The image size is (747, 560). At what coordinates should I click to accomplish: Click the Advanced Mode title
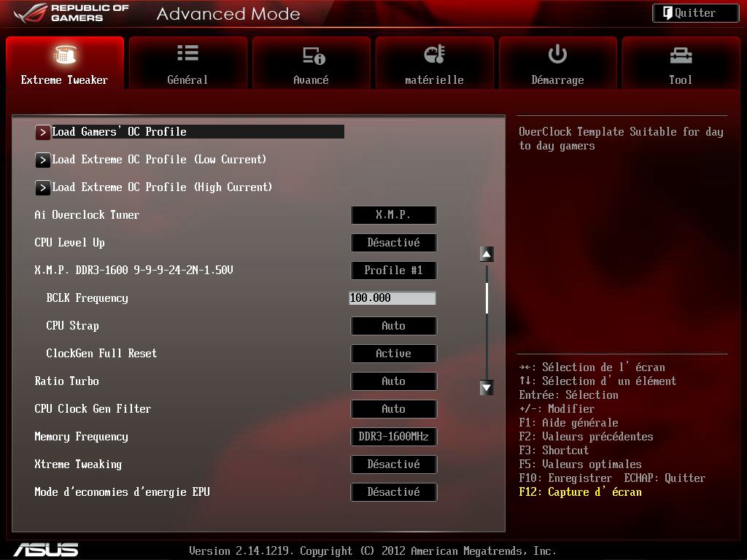228,14
